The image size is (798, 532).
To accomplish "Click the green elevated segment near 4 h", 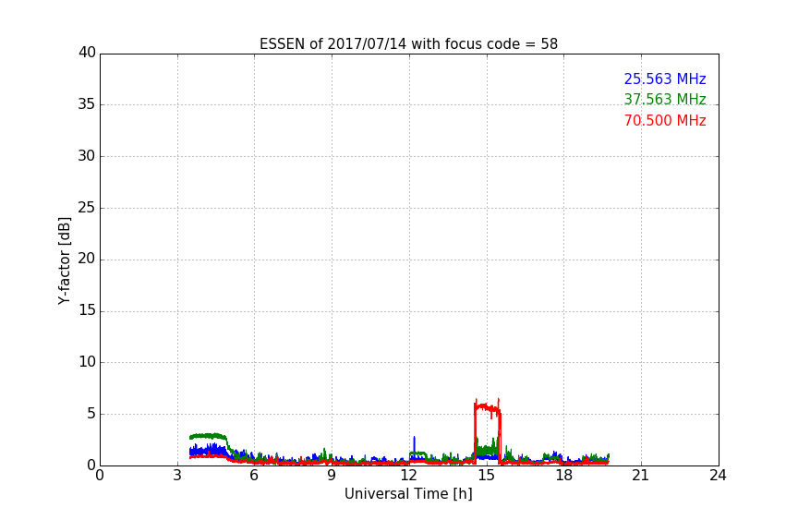I will pos(208,436).
